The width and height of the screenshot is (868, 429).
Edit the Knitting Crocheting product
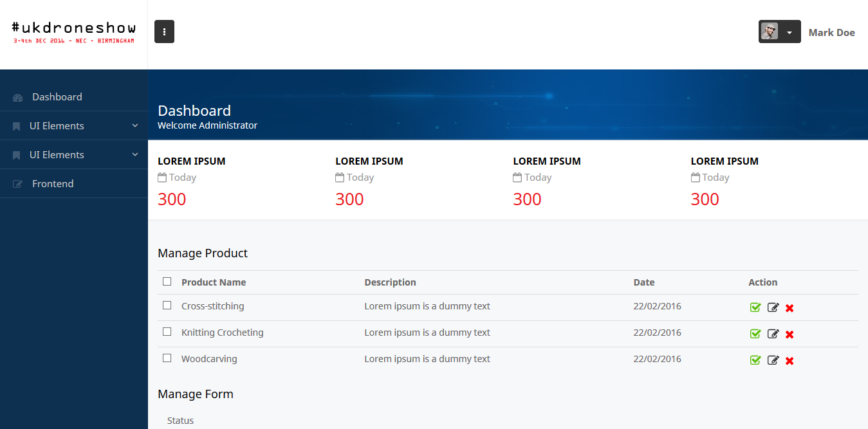click(x=773, y=334)
